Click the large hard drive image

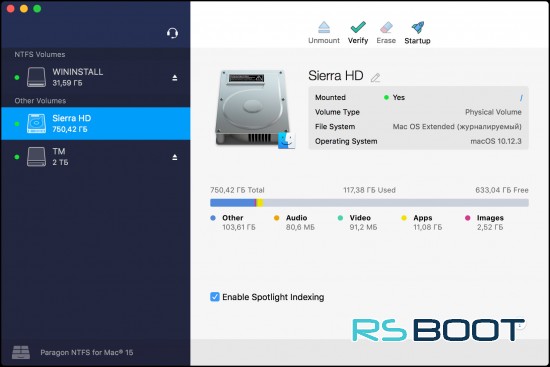252,108
